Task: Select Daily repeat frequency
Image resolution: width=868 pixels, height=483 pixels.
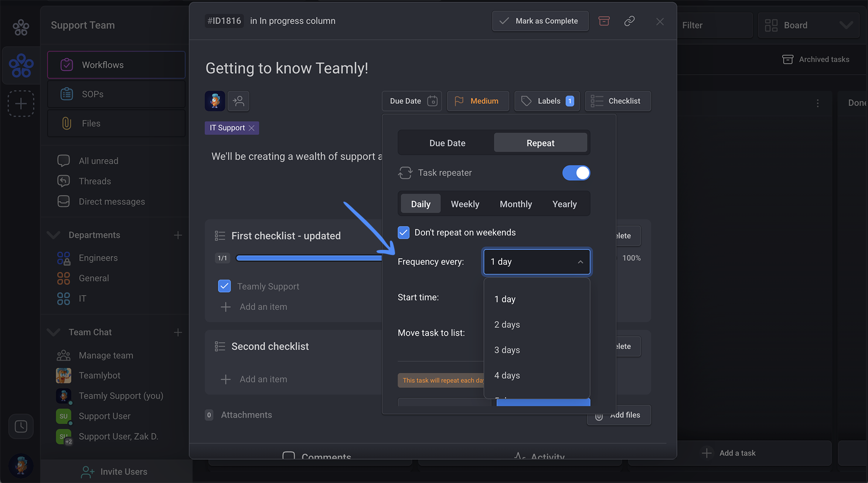Action: pyautogui.click(x=421, y=204)
